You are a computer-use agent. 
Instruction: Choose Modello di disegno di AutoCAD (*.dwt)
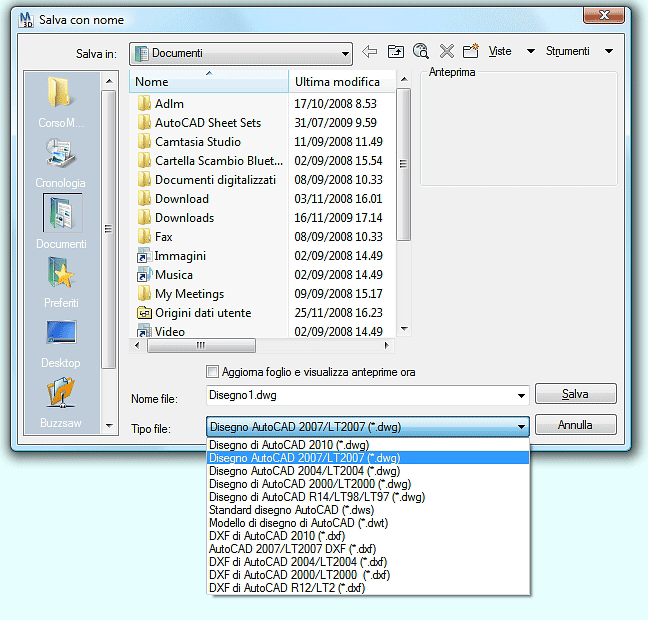pos(368,523)
